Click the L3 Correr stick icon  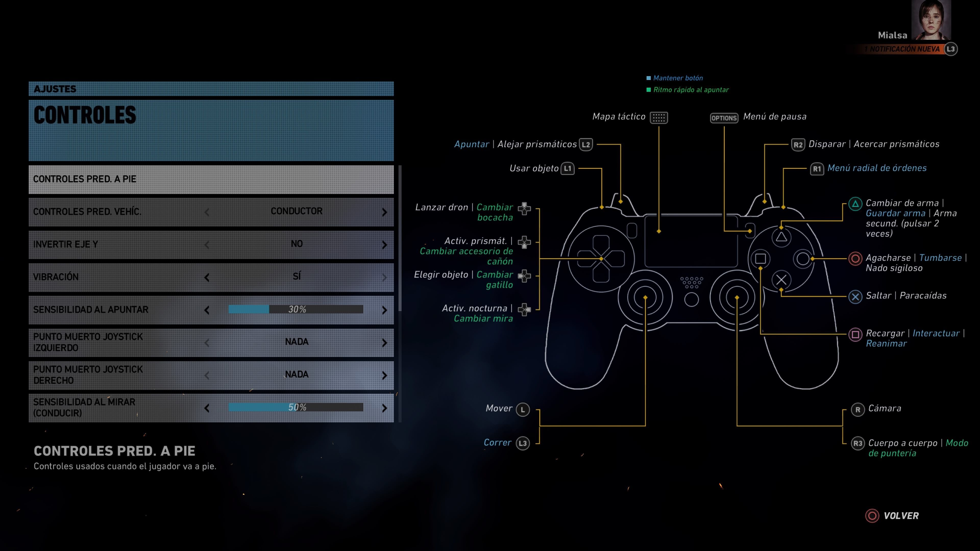[522, 443]
